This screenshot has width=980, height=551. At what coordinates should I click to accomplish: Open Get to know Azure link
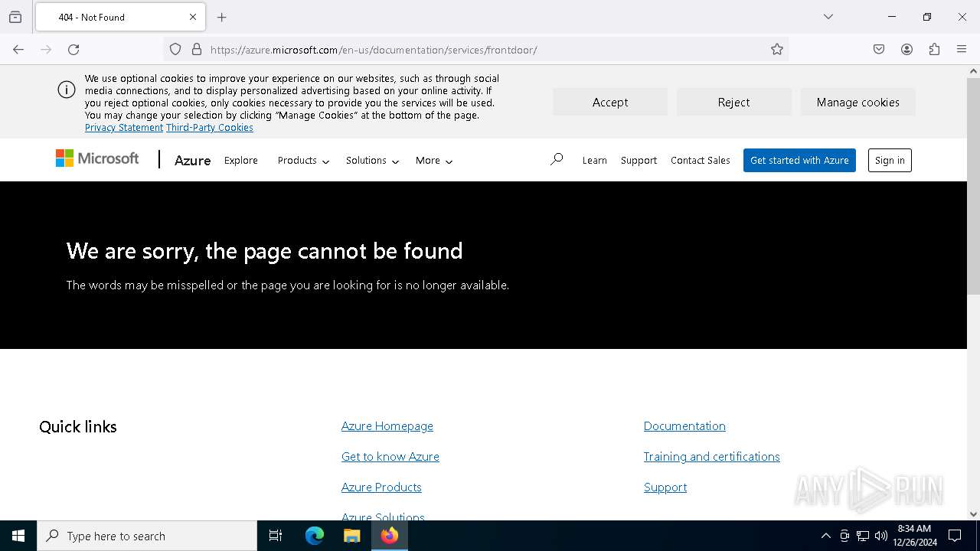390,457
